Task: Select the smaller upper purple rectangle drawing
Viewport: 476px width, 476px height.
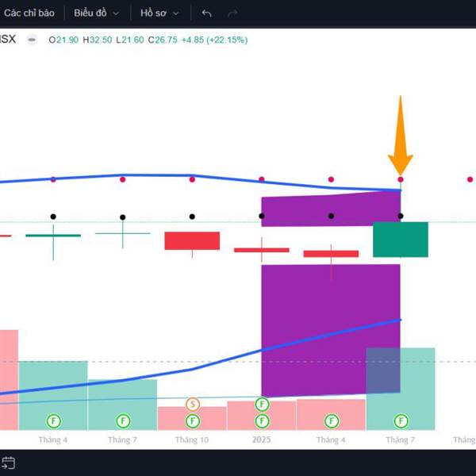Action: click(x=331, y=209)
